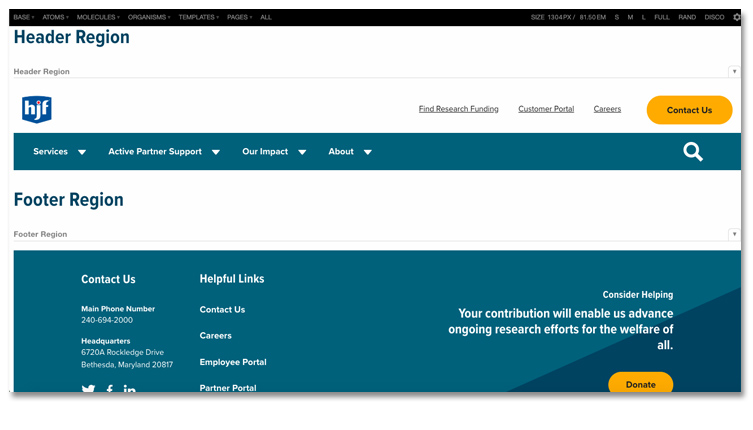This screenshot has width=753, height=430.
Task: Open the ORGANISMS menu
Action: coord(149,17)
